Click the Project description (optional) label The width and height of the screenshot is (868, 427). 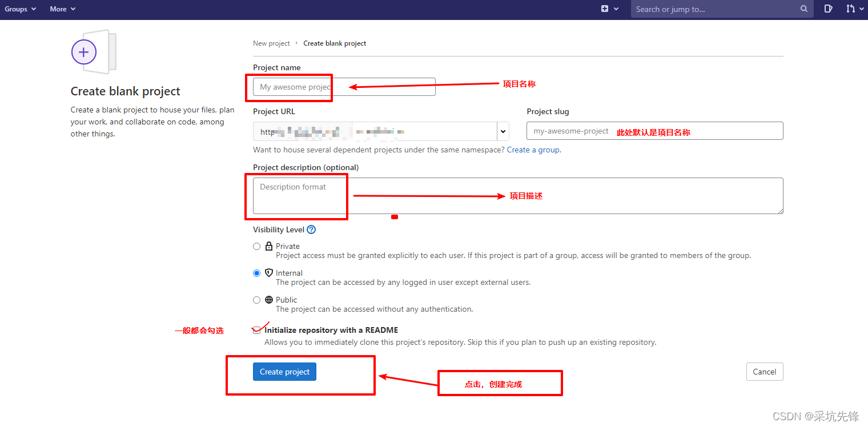pos(306,167)
